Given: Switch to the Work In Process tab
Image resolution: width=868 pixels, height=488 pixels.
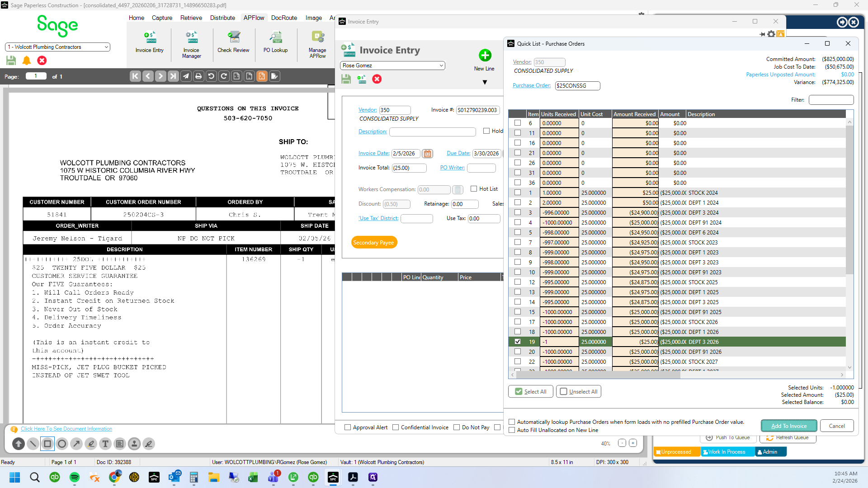Looking at the screenshot, I should pyautogui.click(x=727, y=452).
